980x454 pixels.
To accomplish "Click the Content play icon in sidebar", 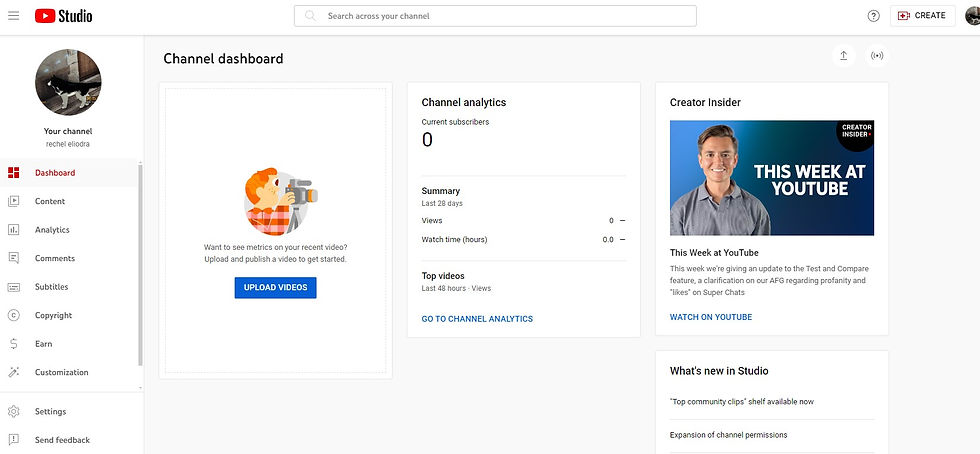I will (14, 201).
